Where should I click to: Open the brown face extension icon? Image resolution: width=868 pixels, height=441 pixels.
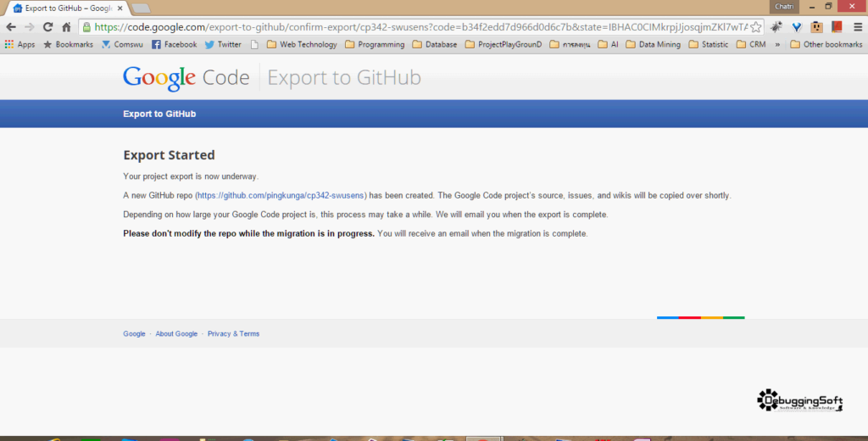816,26
